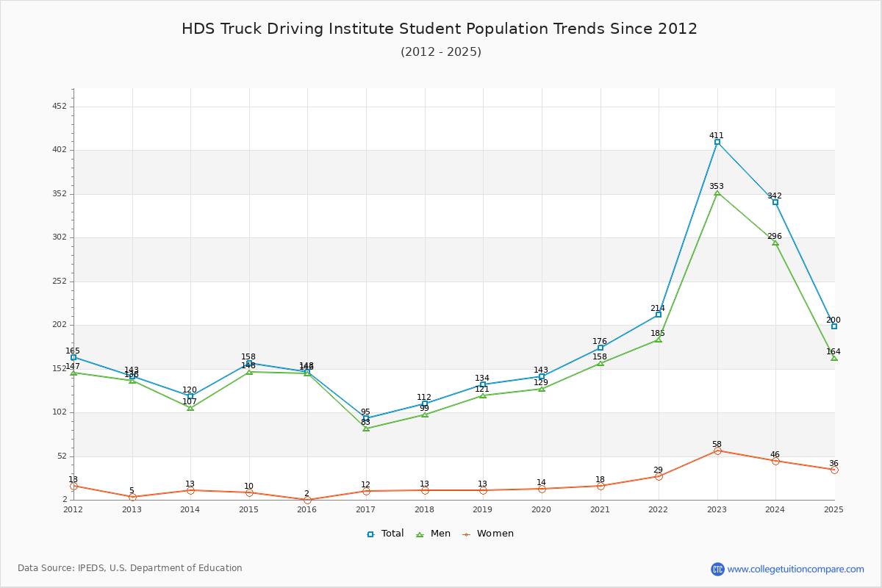
Task: Click the 2012 Total point labeled 165
Action: (x=73, y=357)
